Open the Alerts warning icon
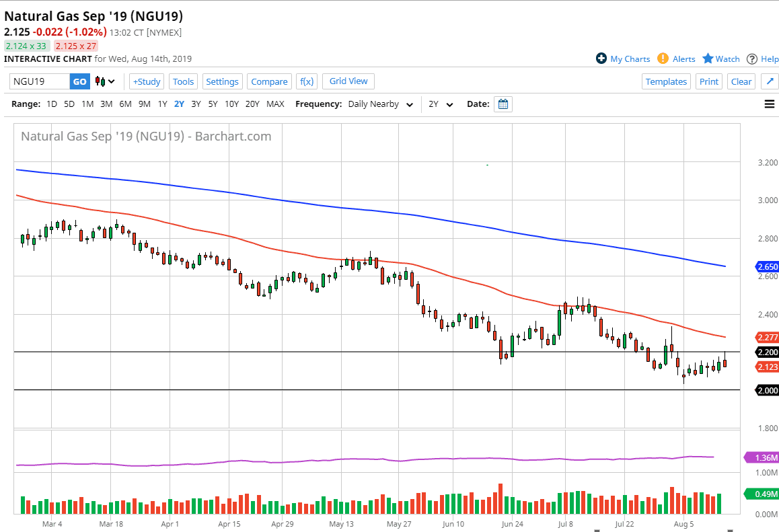 click(663, 59)
